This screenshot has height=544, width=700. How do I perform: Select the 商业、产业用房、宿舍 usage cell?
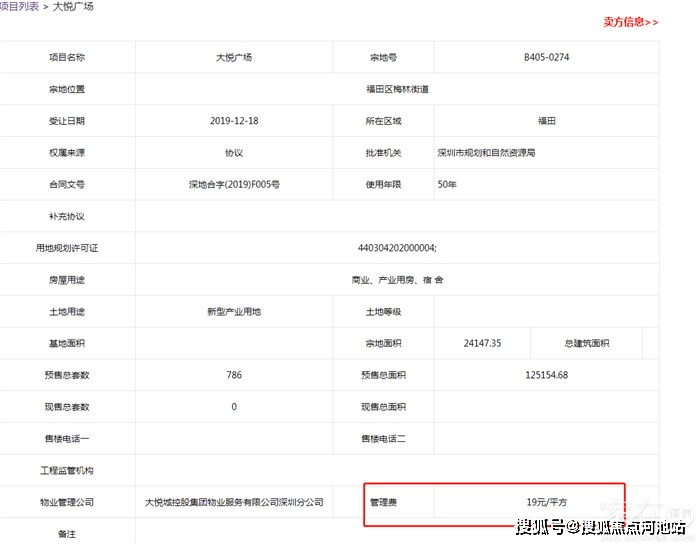[397, 280]
